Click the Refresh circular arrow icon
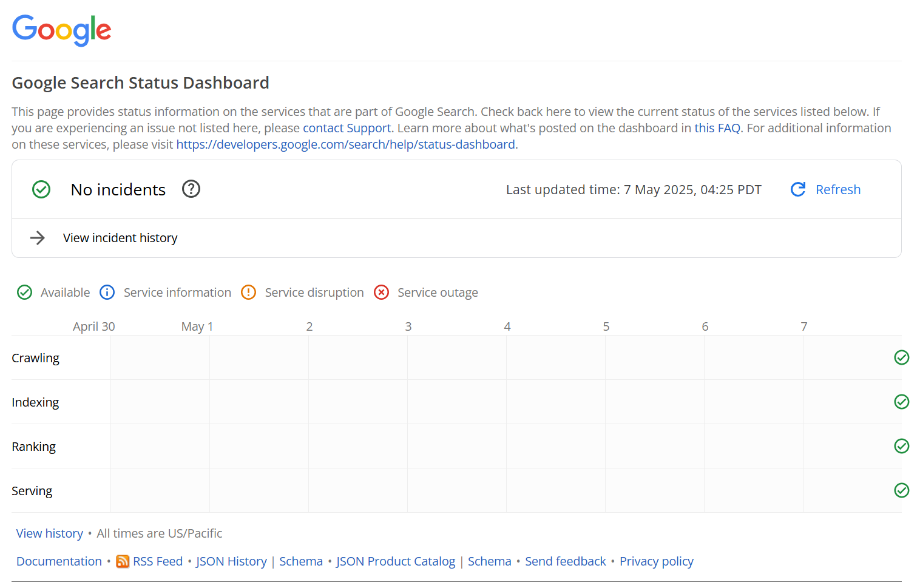This screenshot has width=920, height=588. [798, 189]
